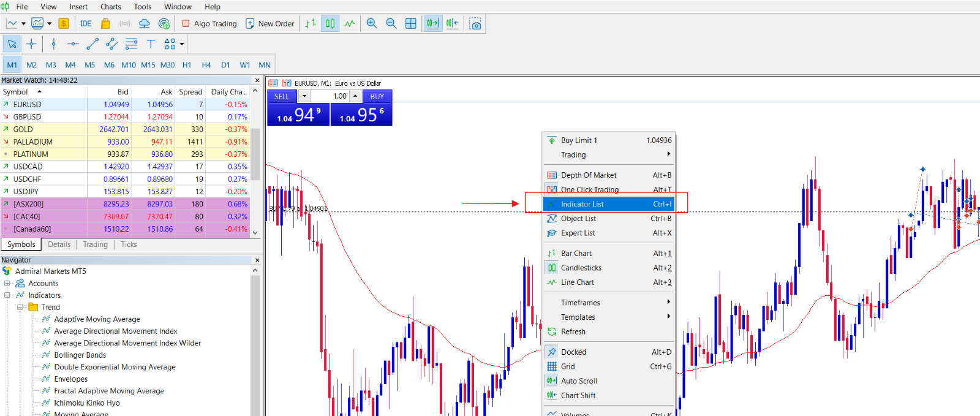Open the Insert menu
The height and width of the screenshot is (416, 980).
pos(78,7)
